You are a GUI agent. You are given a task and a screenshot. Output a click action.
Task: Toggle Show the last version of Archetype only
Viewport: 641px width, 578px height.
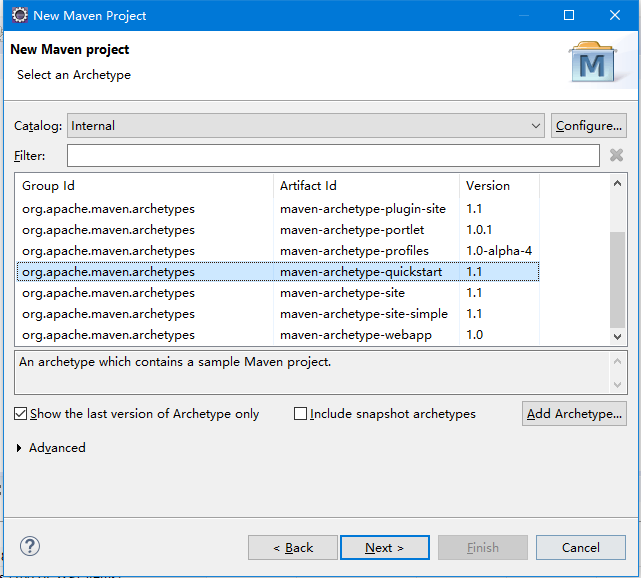tap(21, 414)
